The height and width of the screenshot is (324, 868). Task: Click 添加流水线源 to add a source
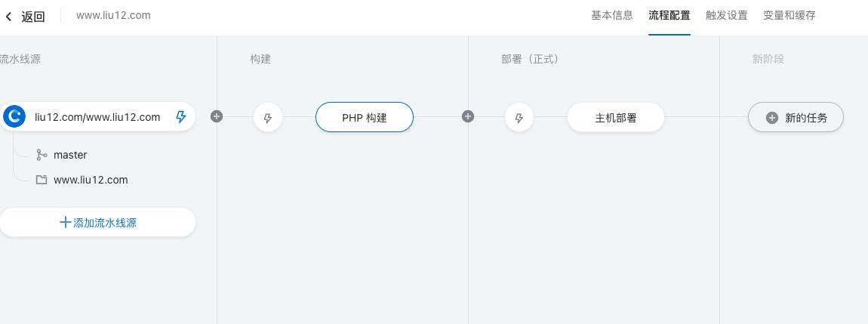click(x=97, y=223)
